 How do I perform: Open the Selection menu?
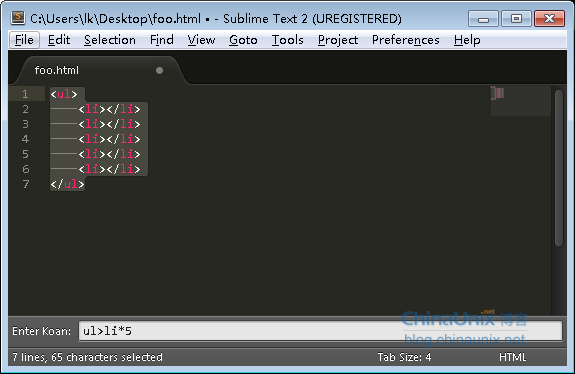110,40
